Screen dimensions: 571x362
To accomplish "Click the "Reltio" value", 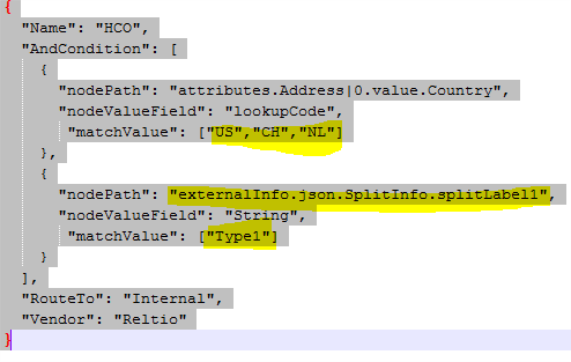I will (x=150, y=319).
